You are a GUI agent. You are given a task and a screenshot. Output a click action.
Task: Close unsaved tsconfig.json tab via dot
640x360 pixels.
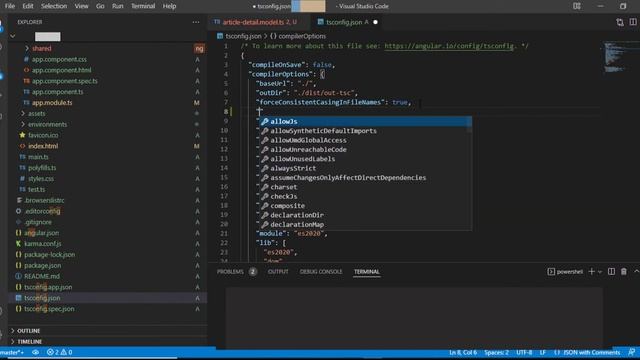click(375, 22)
